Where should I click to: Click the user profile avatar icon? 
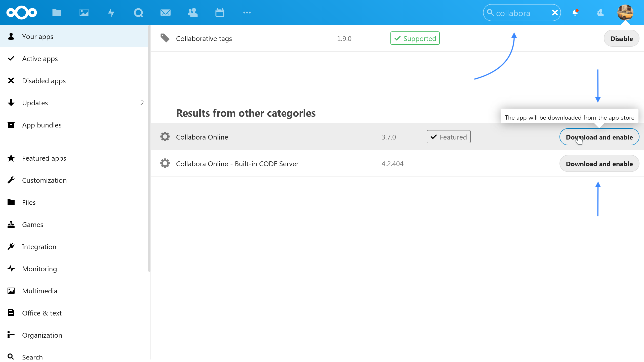tap(627, 12)
